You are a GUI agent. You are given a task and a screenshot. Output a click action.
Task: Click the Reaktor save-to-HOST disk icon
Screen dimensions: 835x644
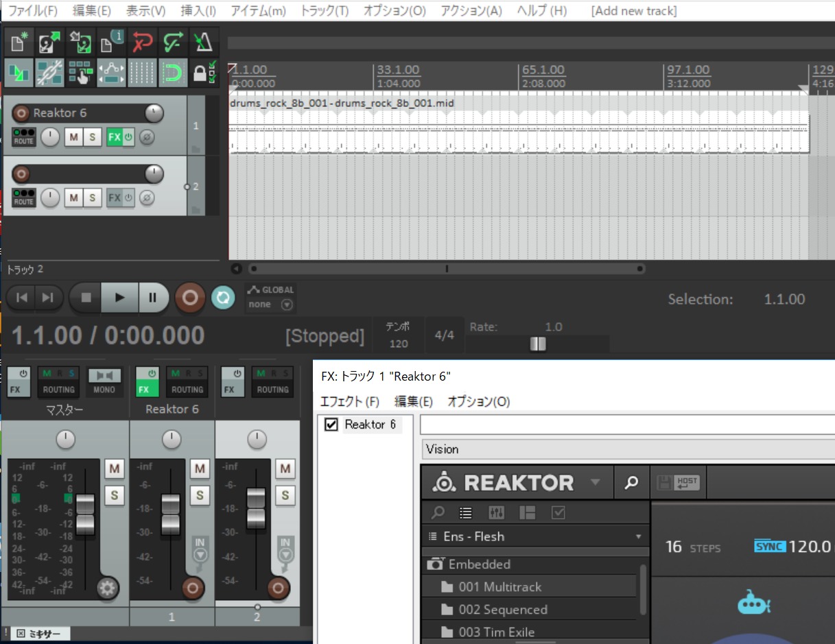pyautogui.click(x=677, y=483)
